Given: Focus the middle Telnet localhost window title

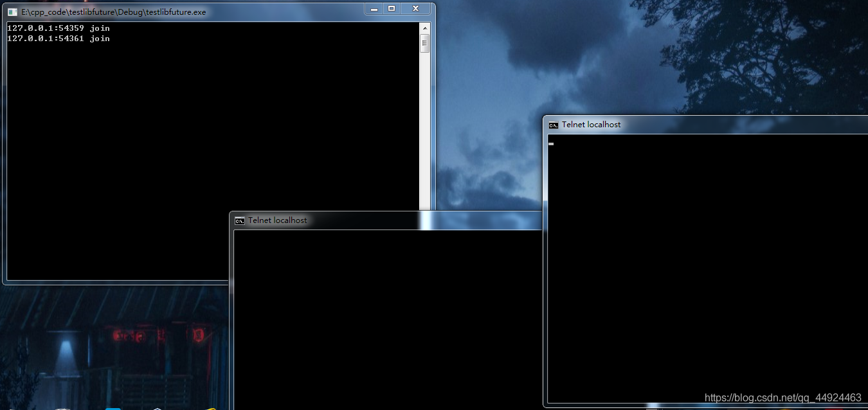Looking at the screenshot, I should click(x=278, y=220).
